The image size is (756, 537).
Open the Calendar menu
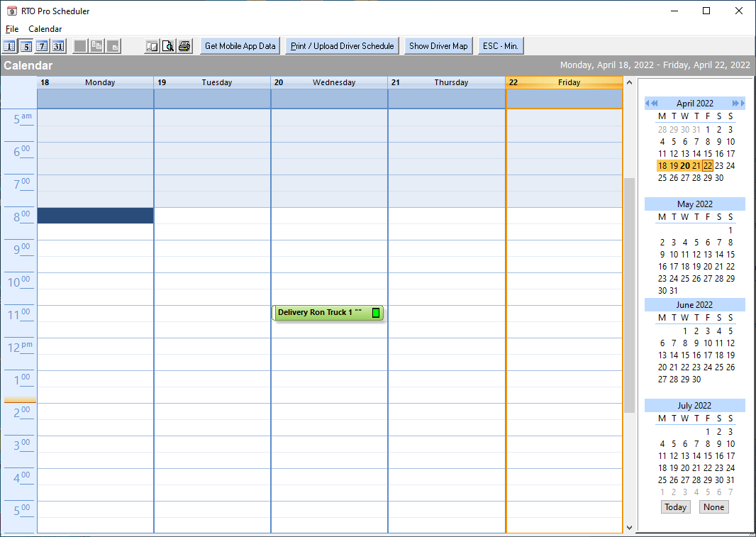tap(45, 29)
